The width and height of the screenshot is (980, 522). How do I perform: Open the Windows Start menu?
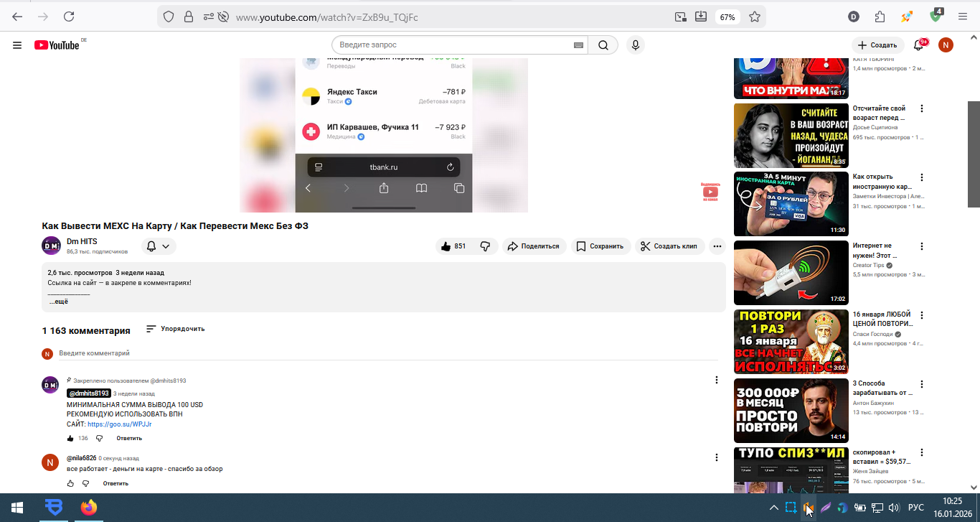coord(17,508)
